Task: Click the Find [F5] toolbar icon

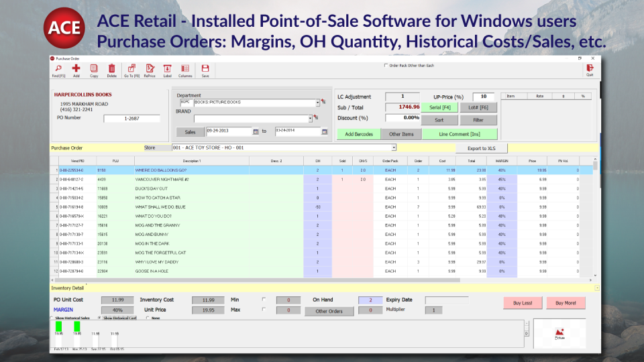Action: (58, 70)
